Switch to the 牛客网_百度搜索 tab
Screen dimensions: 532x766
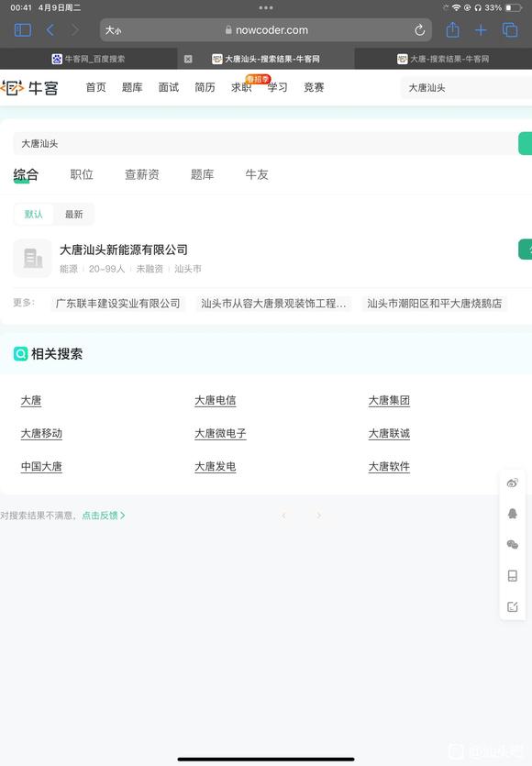coord(88,59)
